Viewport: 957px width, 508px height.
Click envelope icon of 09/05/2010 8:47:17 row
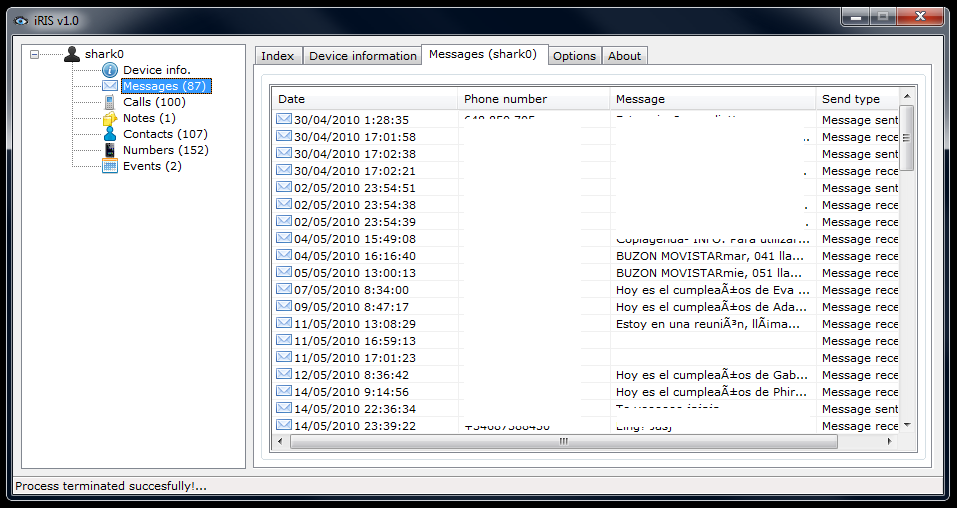pos(284,307)
